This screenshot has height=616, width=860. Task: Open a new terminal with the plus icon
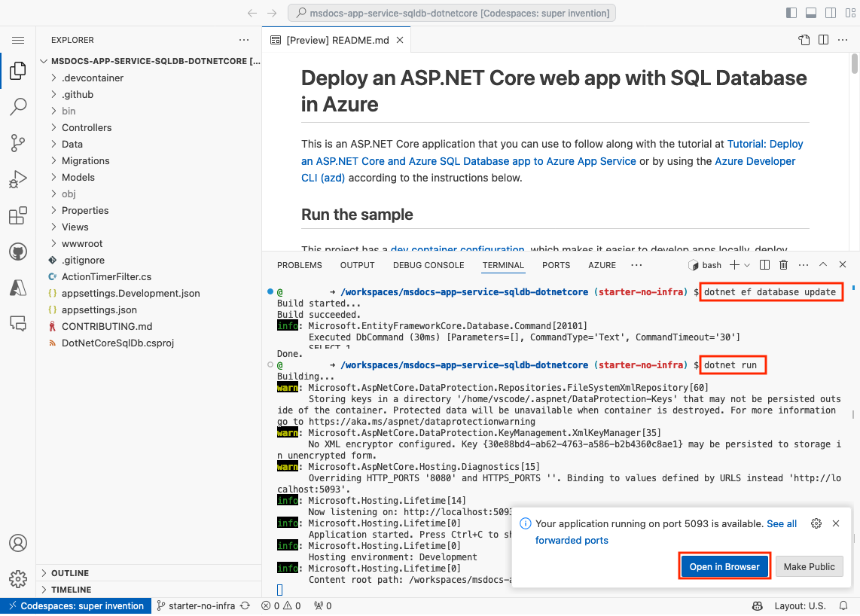point(733,264)
